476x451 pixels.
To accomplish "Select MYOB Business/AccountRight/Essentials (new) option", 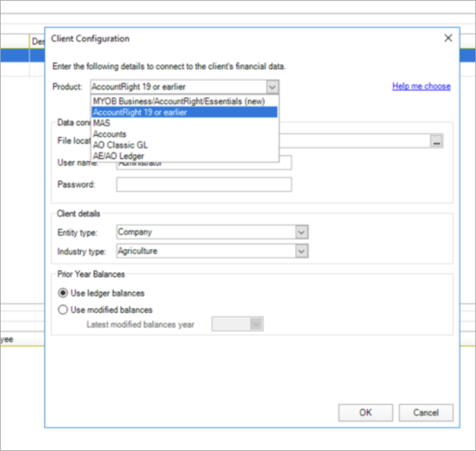I will [185, 101].
